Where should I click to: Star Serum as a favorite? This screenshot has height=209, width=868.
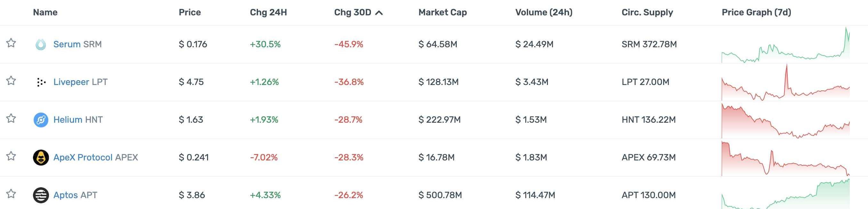pos(11,43)
